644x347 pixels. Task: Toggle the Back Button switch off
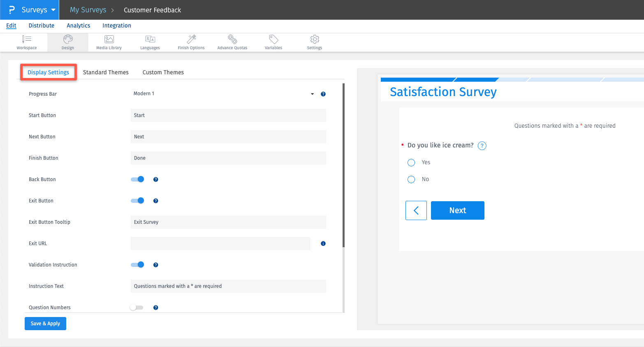(x=137, y=179)
